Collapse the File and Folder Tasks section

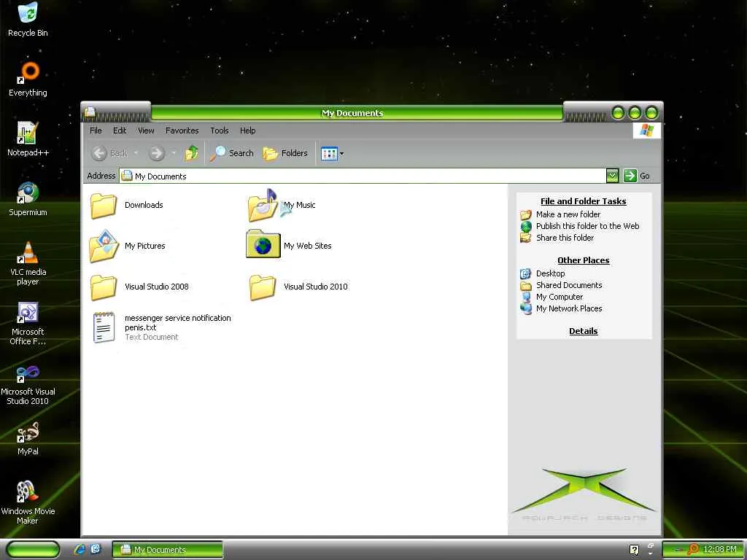point(583,201)
